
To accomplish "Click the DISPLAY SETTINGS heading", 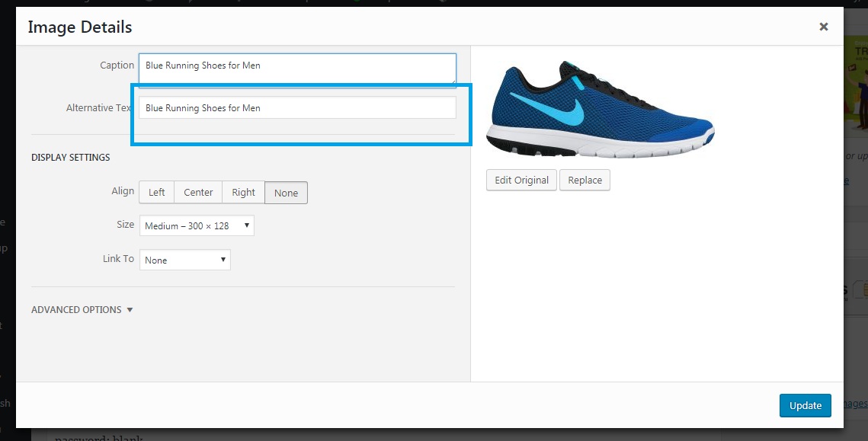I will tap(70, 157).
